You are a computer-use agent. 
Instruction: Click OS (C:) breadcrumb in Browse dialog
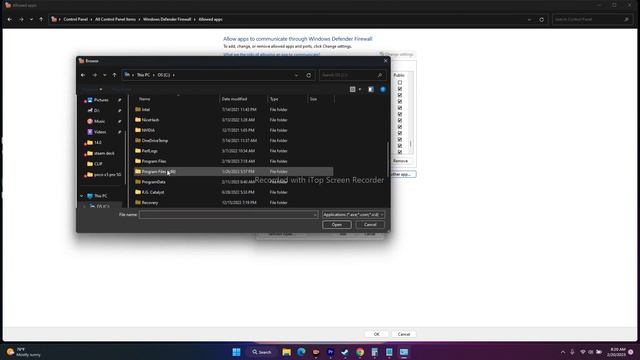point(164,75)
